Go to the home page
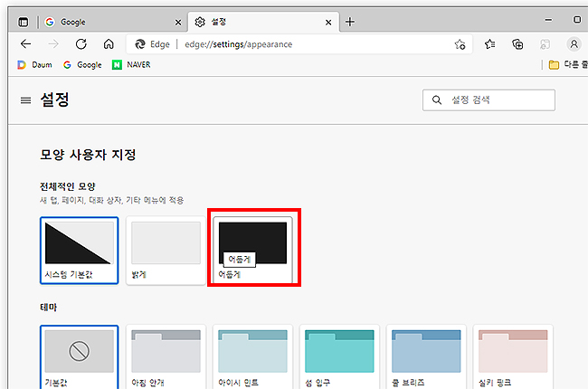The width and height of the screenshot is (588, 389). [x=109, y=44]
